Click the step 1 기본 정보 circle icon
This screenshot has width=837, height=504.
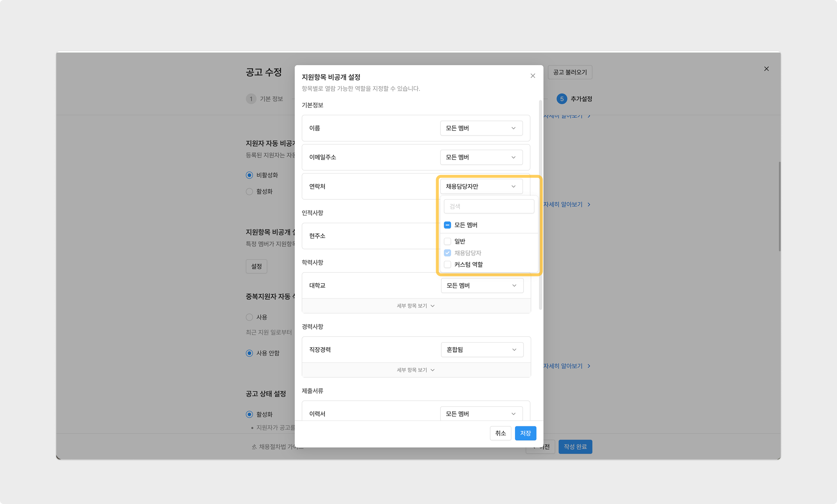click(251, 99)
